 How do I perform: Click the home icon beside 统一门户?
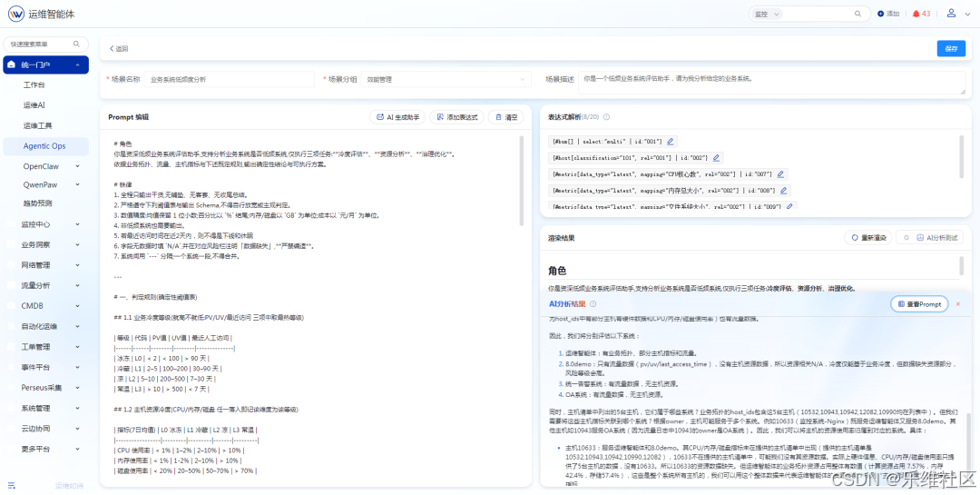point(11,64)
